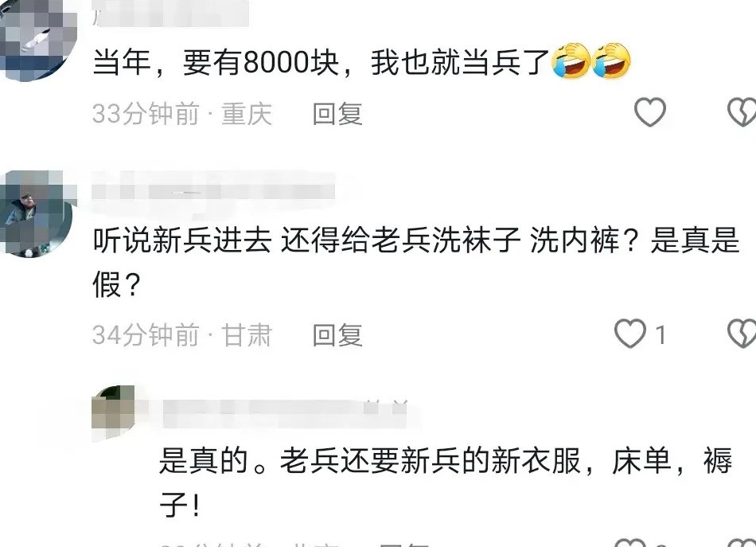The height and width of the screenshot is (547, 756).
Task: Open the nested reply's blurred username
Action: point(286,413)
